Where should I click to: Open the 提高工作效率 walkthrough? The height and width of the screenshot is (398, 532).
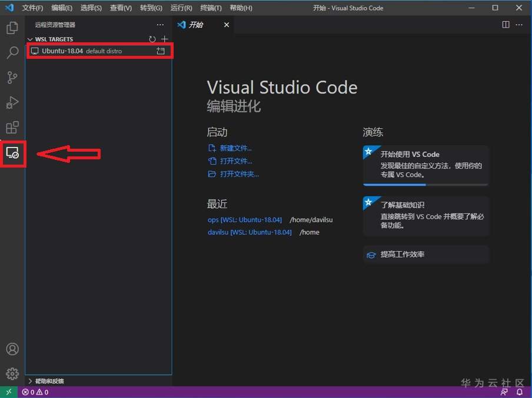425,255
